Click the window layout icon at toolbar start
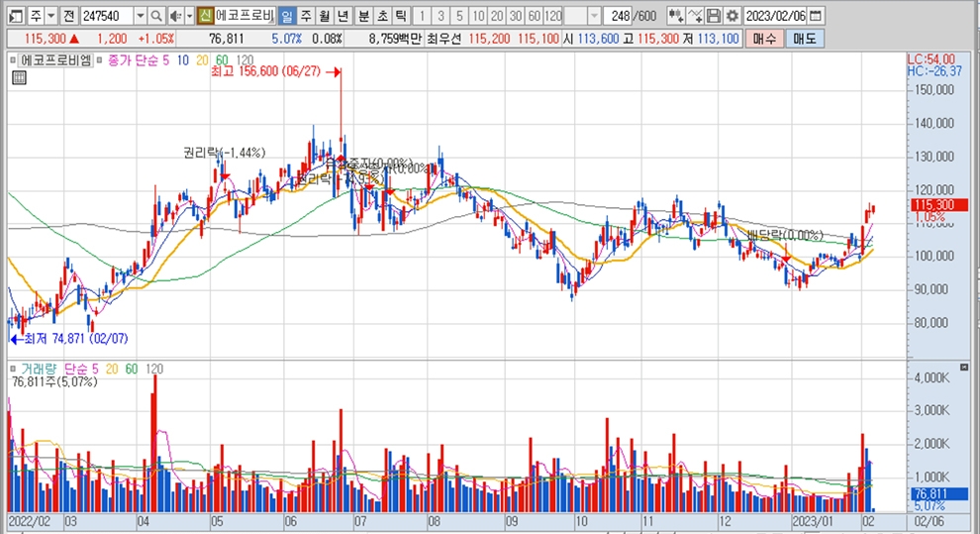This screenshot has height=534, width=980. tap(17, 16)
